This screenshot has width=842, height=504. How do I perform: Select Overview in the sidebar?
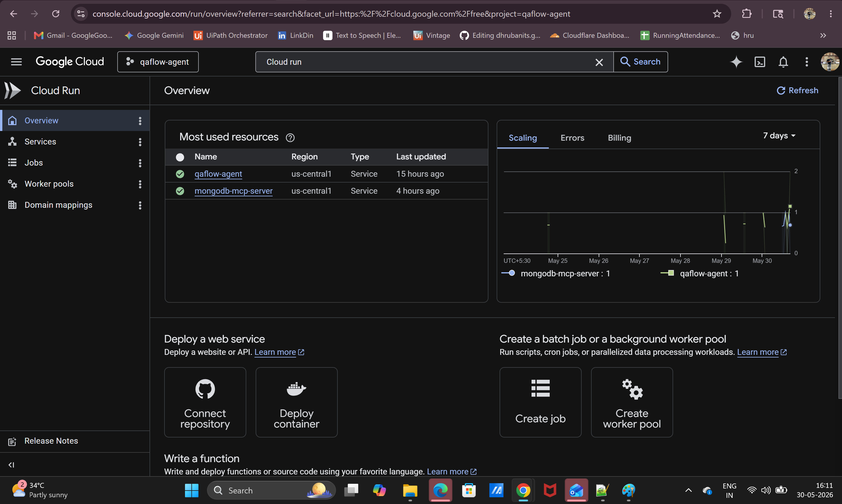coord(75,120)
